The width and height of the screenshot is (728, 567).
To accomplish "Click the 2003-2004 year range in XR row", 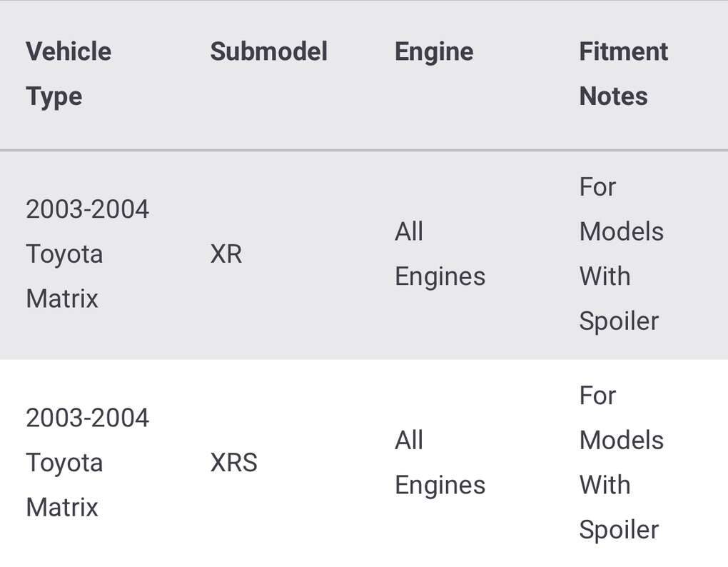I will click(87, 209).
